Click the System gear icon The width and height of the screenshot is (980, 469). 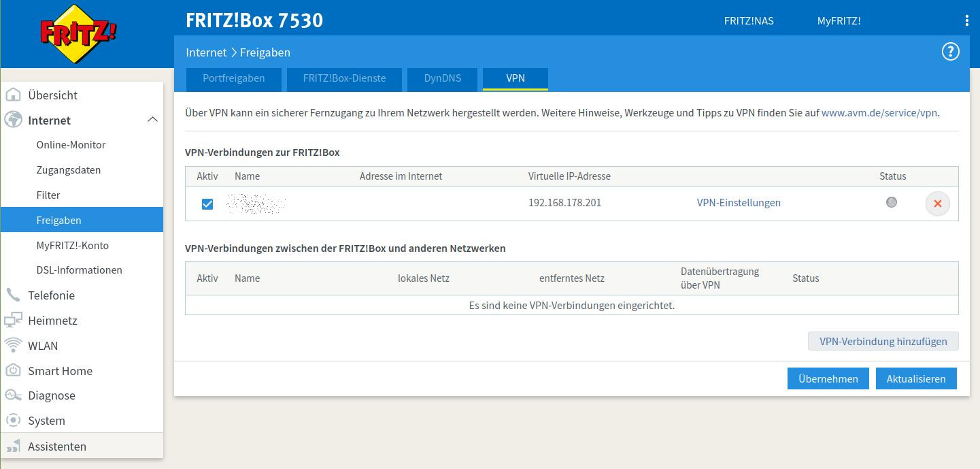[x=13, y=420]
